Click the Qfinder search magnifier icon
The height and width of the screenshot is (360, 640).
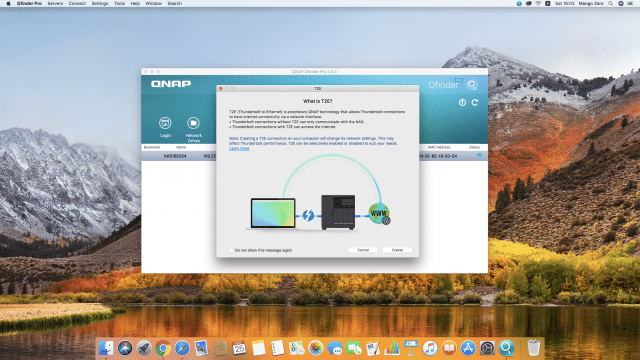click(x=472, y=84)
